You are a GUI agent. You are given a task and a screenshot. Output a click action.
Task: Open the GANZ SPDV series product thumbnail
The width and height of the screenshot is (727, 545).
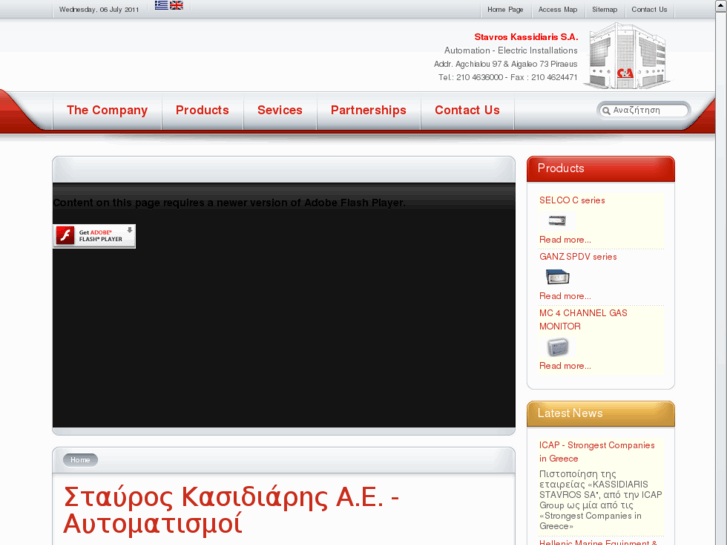click(557, 277)
